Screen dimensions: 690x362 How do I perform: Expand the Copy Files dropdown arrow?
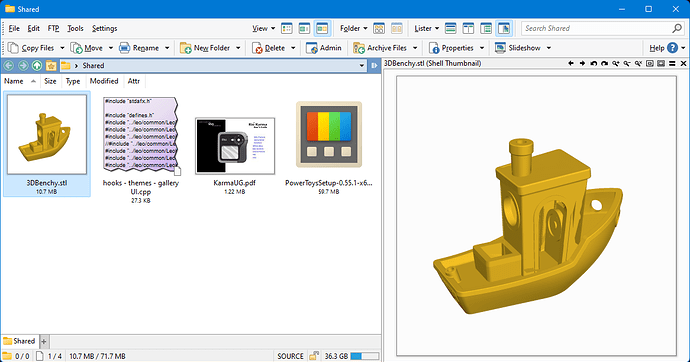pyautogui.click(x=62, y=48)
